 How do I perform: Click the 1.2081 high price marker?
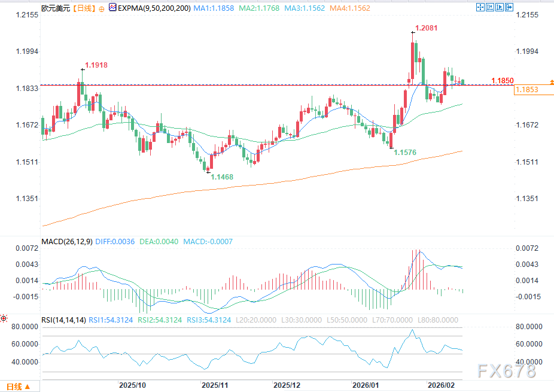[x=428, y=28]
